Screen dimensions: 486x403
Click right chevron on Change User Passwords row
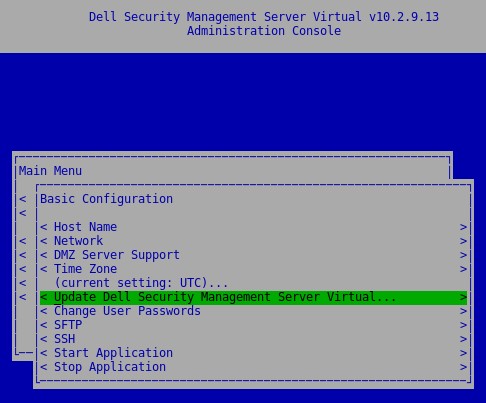[x=463, y=311]
